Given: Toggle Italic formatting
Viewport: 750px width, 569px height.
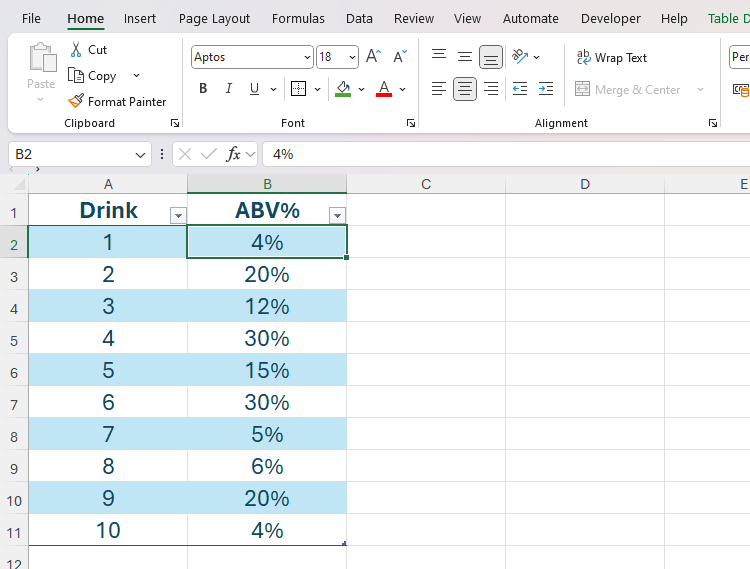Looking at the screenshot, I should click(x=229, y=89).
